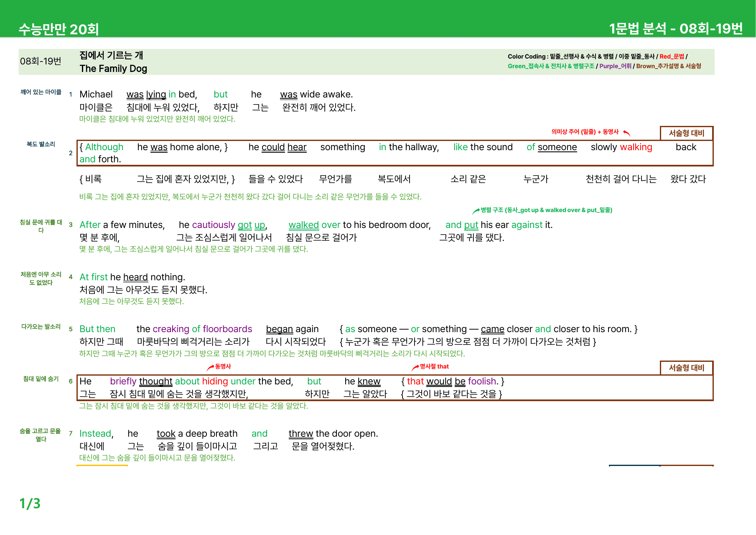Screen dimensions: 756x535
Task: Click the Korean chunk '그곳에 귀를 댔다.'
Action: click(x=472, y=238)
